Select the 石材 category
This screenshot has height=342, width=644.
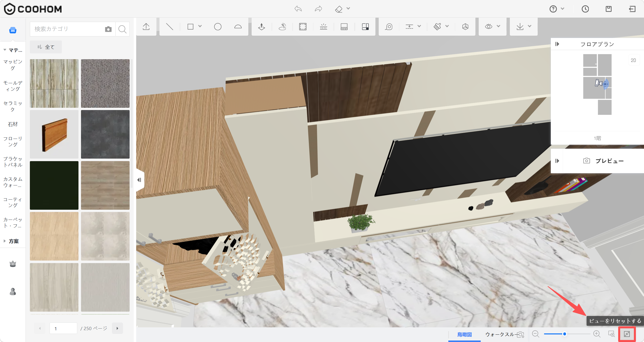(x=13, y=124)
